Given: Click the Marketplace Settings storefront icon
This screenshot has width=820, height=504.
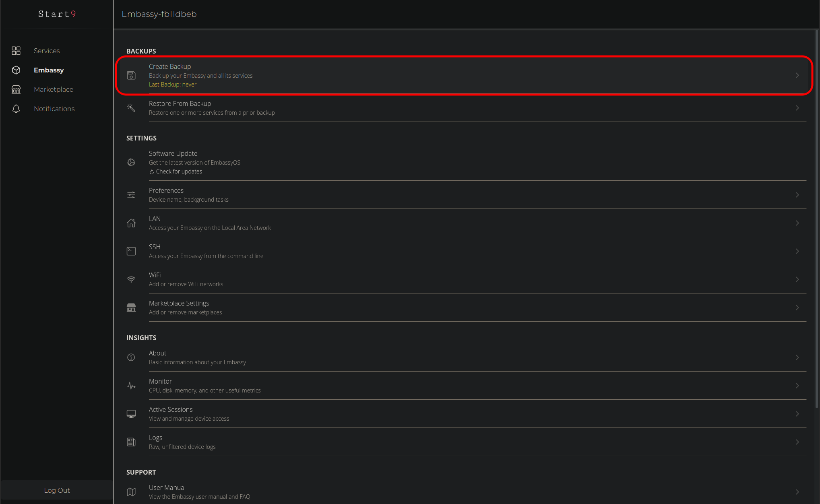Looking at the screenshot, I should (x=131, y=308).
